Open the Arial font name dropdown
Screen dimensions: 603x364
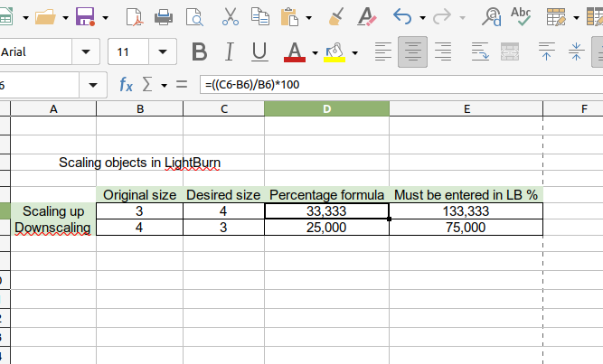86,51
